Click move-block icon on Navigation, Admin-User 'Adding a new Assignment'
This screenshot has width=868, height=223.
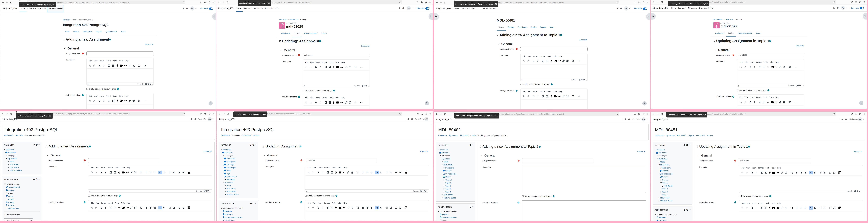(x=34, y=145)
